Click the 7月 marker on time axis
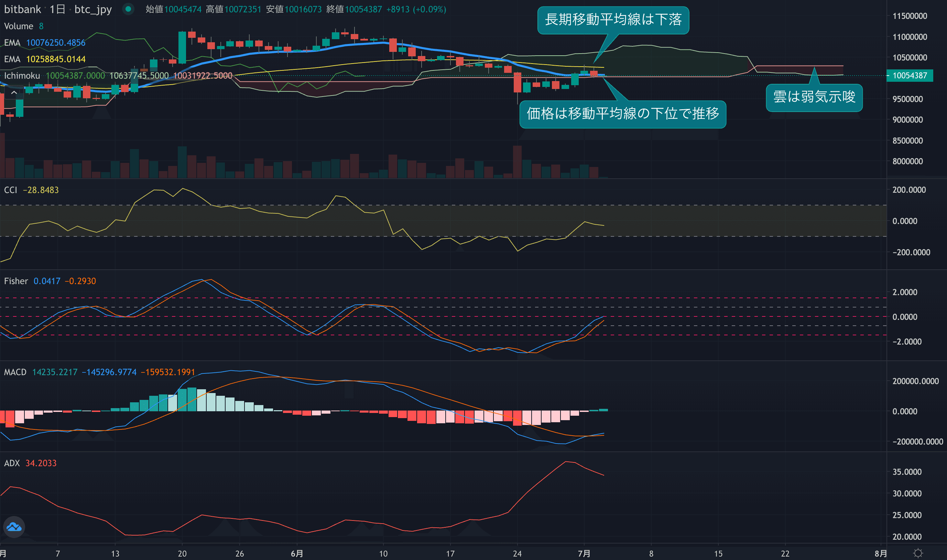 584,553
